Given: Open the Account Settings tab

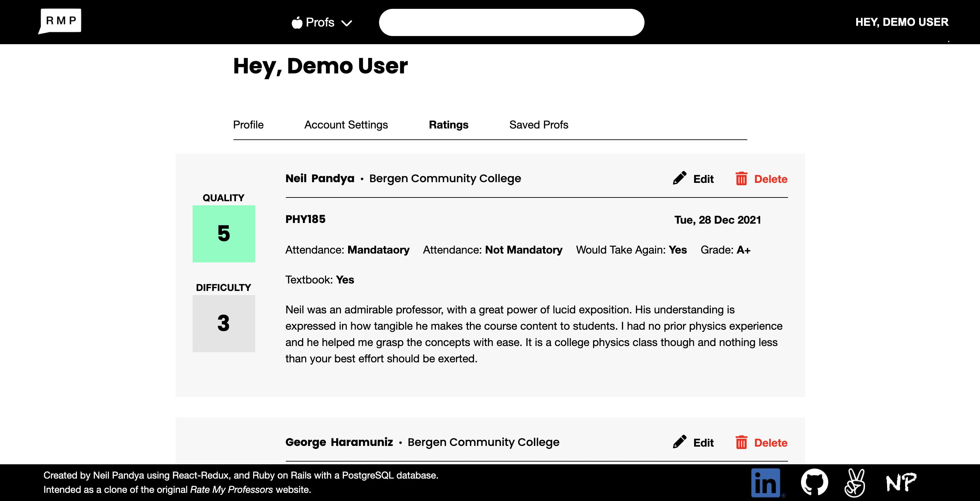Looking at the screenshot, I should tap(346, 125).
